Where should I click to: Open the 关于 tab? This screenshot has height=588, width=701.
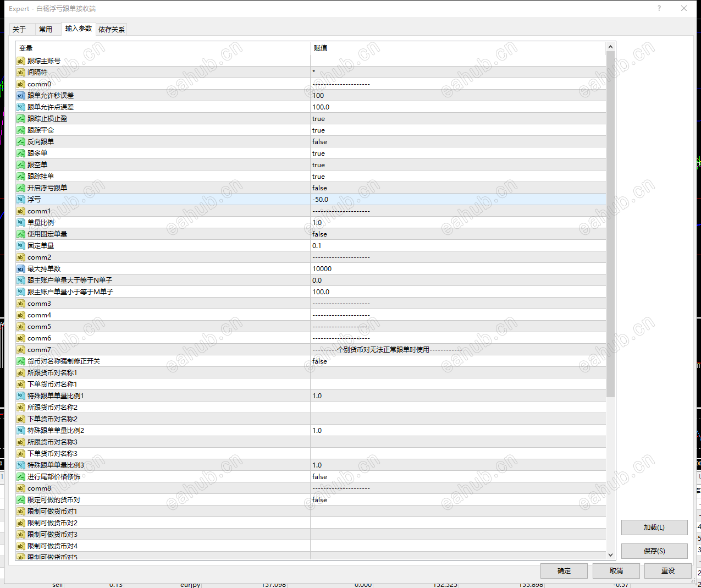[x=20, y=30]
